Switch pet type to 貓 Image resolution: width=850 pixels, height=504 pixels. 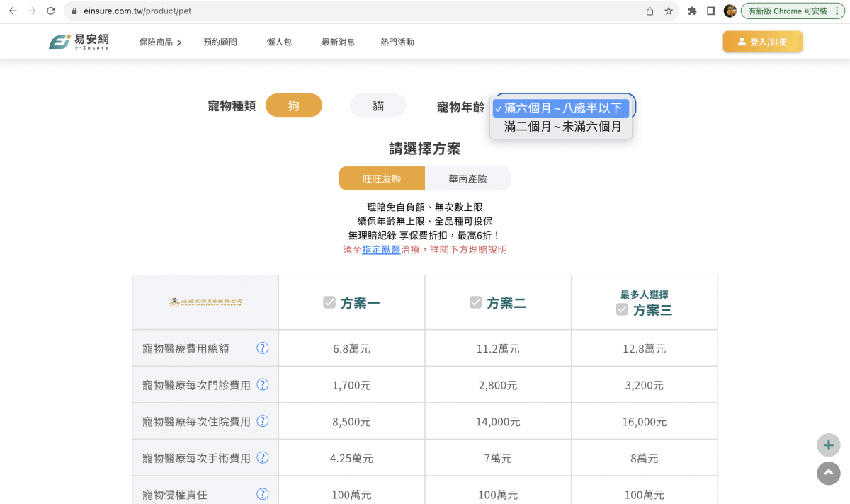click(378, 105)
